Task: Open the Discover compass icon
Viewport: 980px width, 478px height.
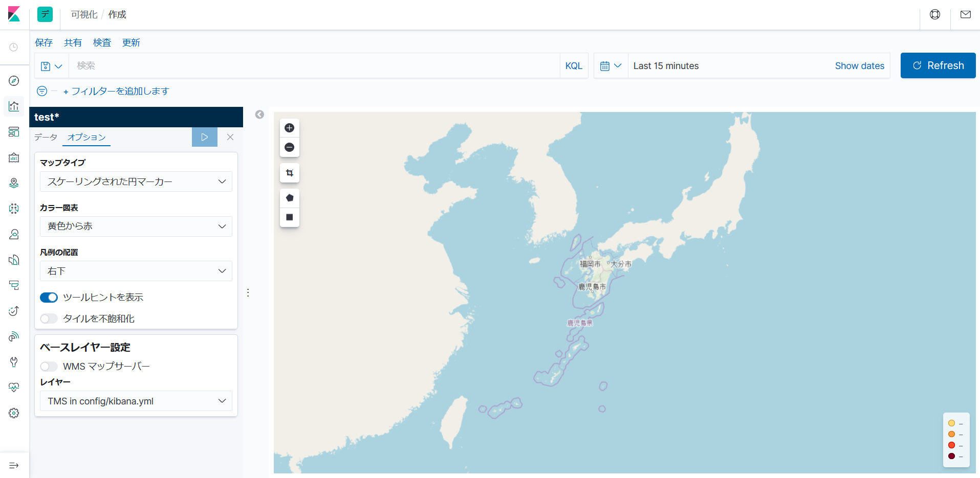Action: 14,81
